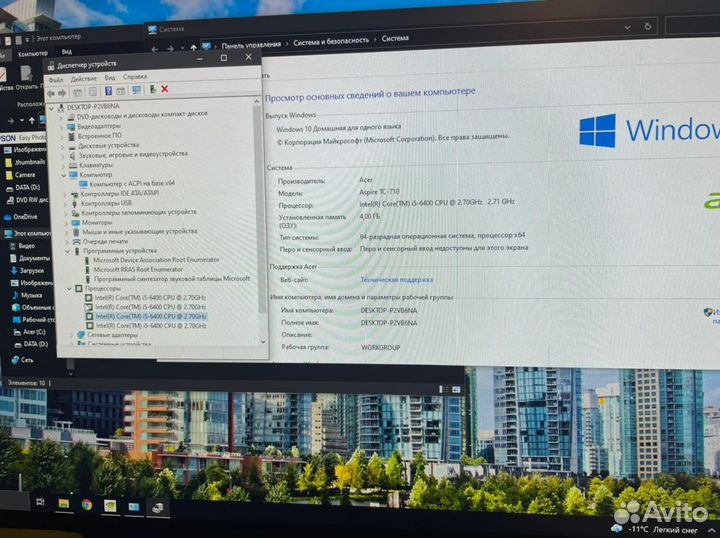Select Компьютер с ACPI на базе x64
The image size is (720, 538).
[130, 184]
